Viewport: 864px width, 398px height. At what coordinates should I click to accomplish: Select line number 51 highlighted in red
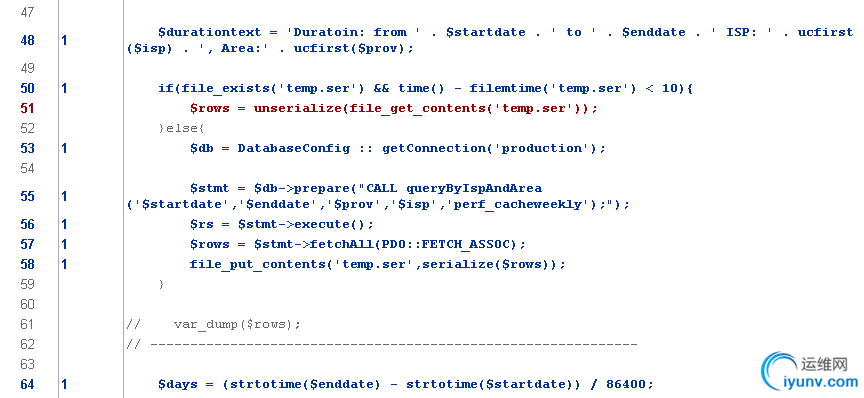click(28, 108)
